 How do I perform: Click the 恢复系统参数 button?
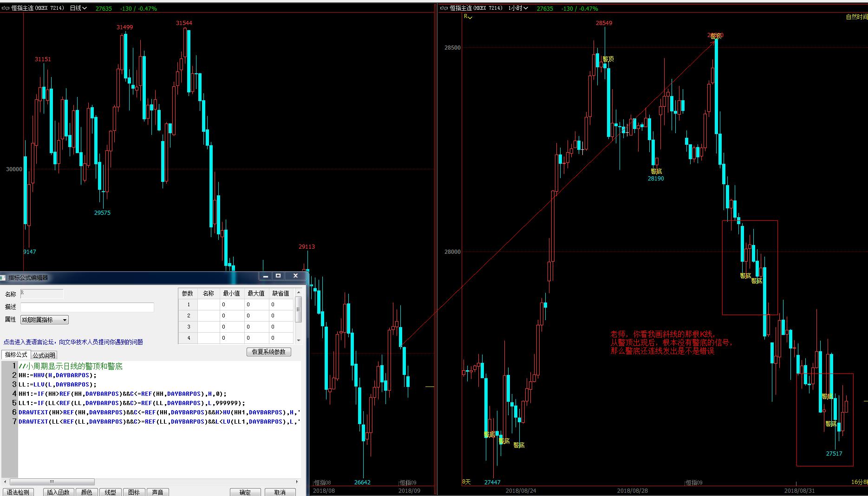click(269, 352)
